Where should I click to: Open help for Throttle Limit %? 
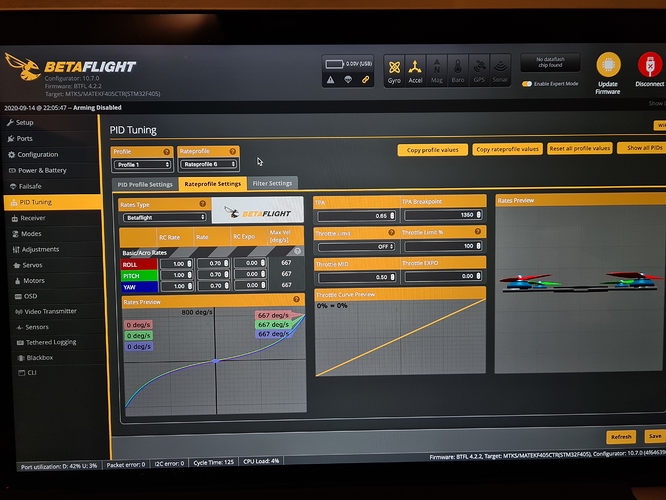click(478, 232)
